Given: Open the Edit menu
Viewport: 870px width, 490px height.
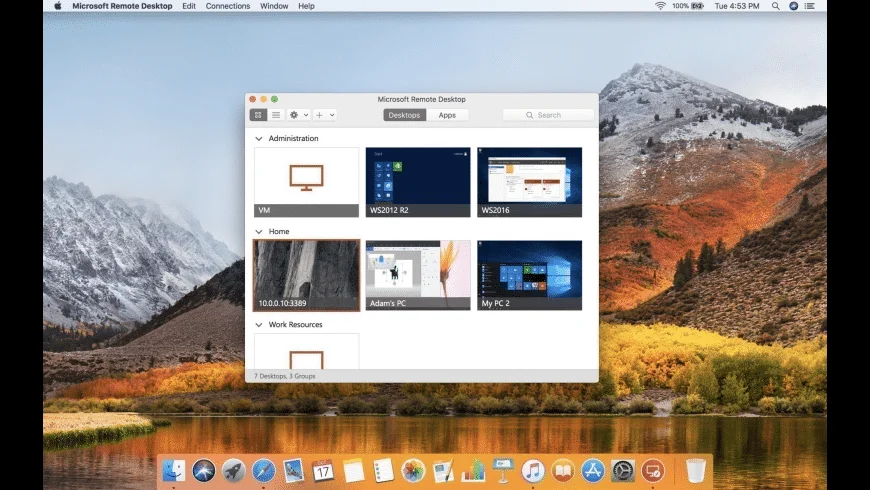Looking at the screenshot, I should pyautogui.click(x=189, y=6).
